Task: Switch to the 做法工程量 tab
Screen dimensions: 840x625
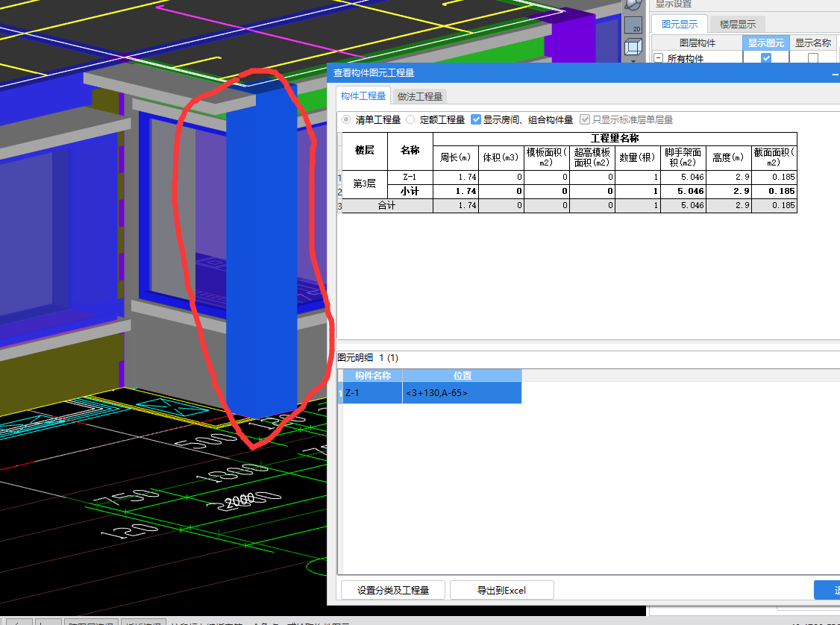Action: click(419, 96)
